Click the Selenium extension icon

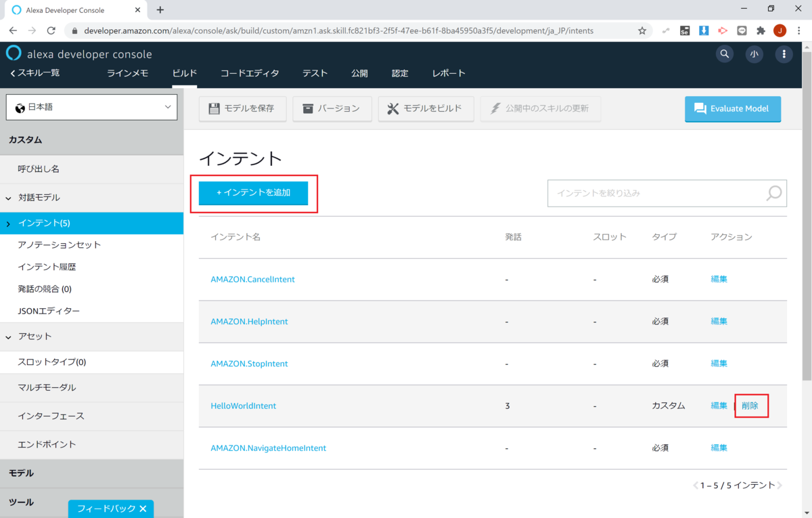tap(685, 30)
